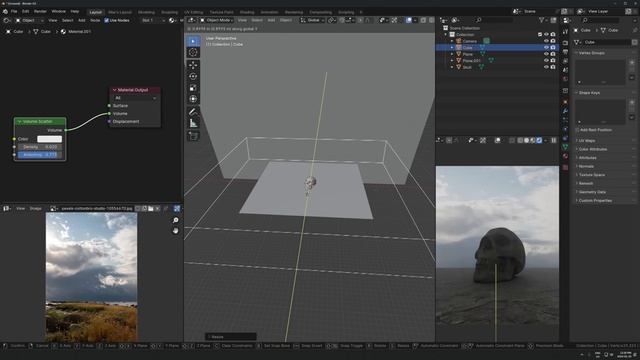
Task: Open Object Mode dropdown in 3D viewport
Action: coord(216,20)
